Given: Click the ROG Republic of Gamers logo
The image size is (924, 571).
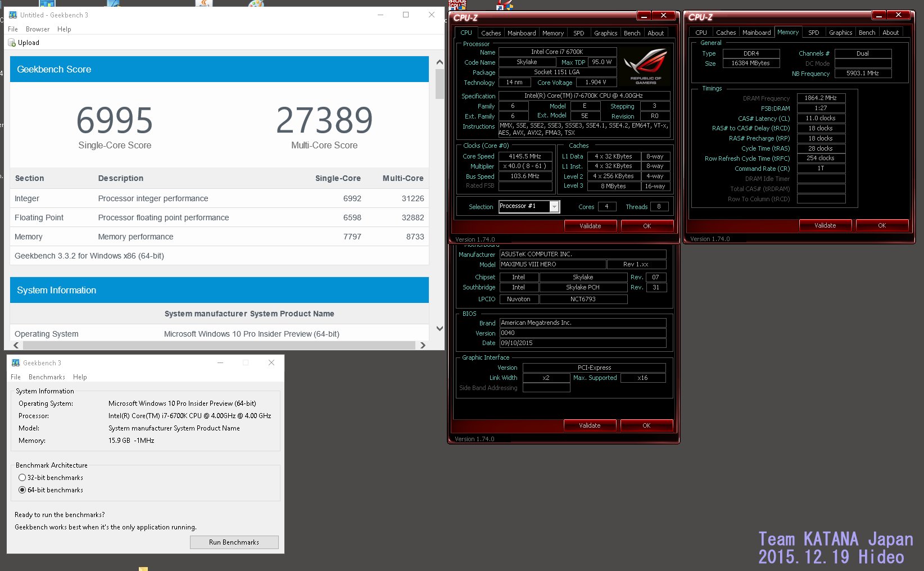Looking at the screenshot, I should click(x=645, y=66).
